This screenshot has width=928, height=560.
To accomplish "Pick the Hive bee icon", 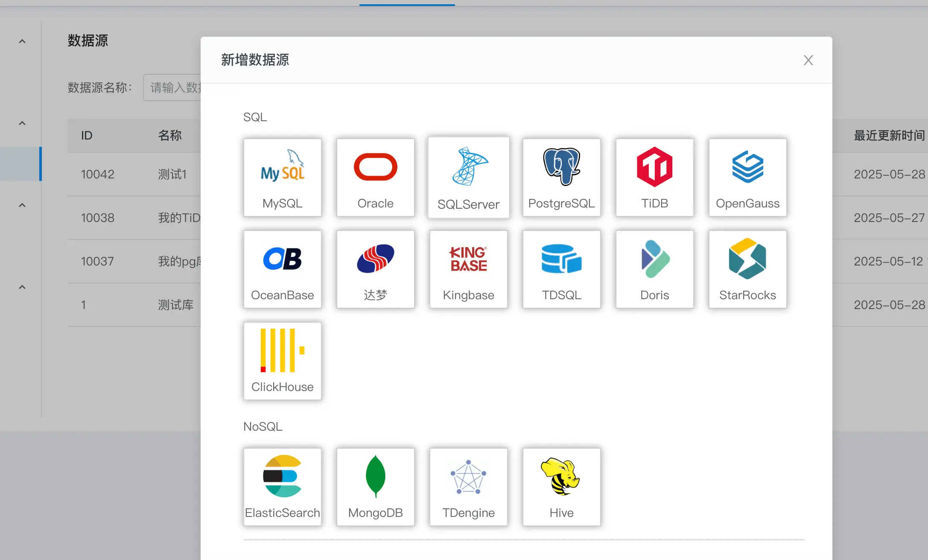I will (561, 487).
